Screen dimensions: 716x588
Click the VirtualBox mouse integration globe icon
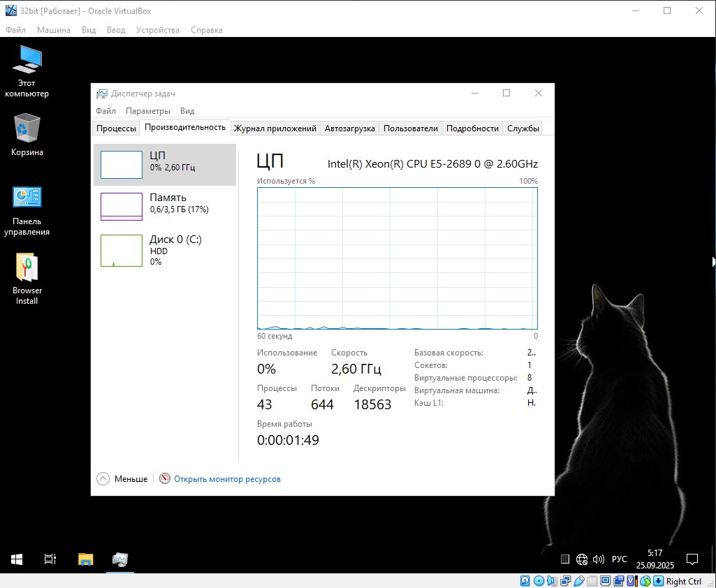click(645, 581)
